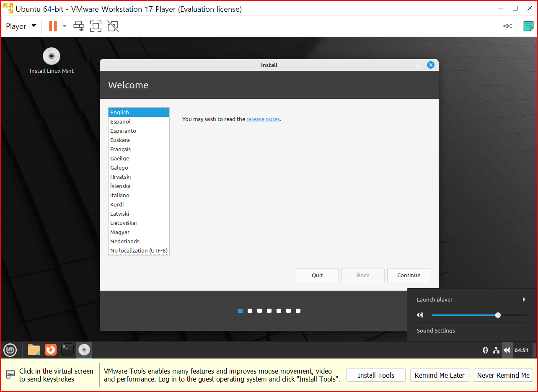
Task: Click the release notes link
Action: coord(263,119)
